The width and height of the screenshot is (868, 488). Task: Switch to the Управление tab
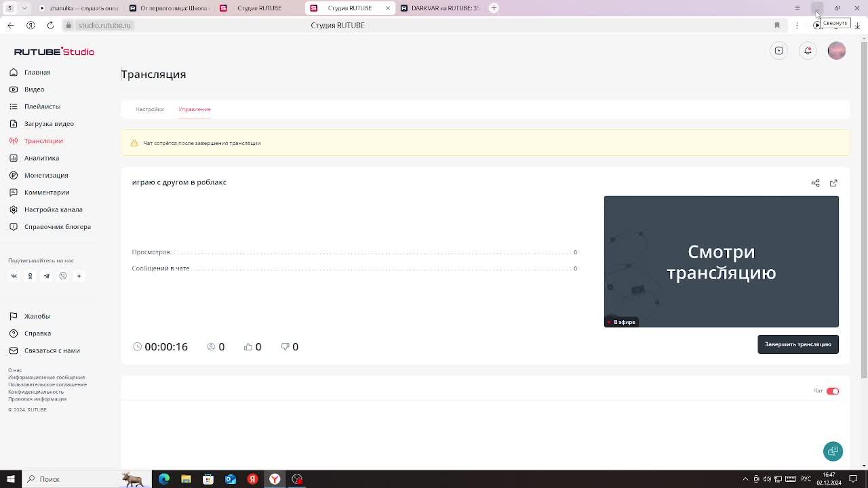[195, 109]
